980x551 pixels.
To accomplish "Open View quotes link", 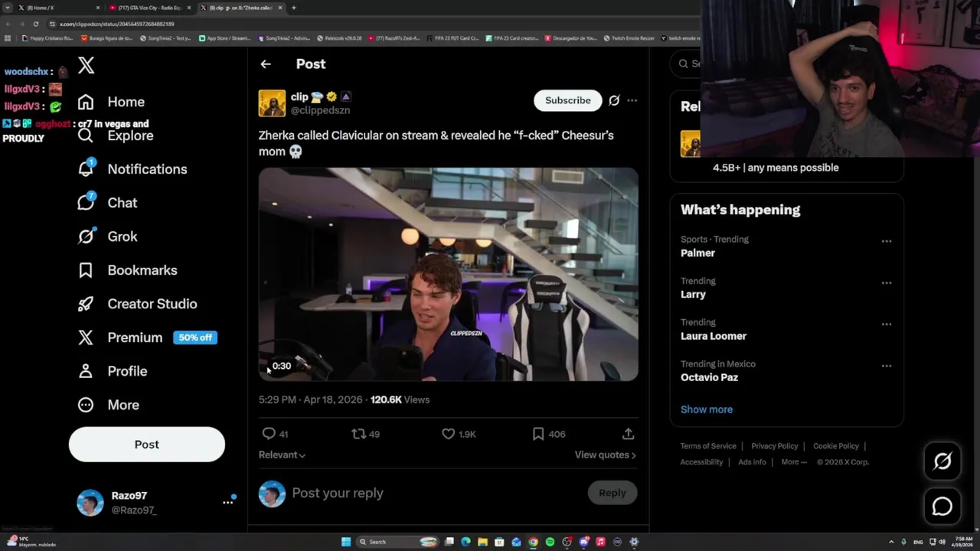I will (605, 455).
